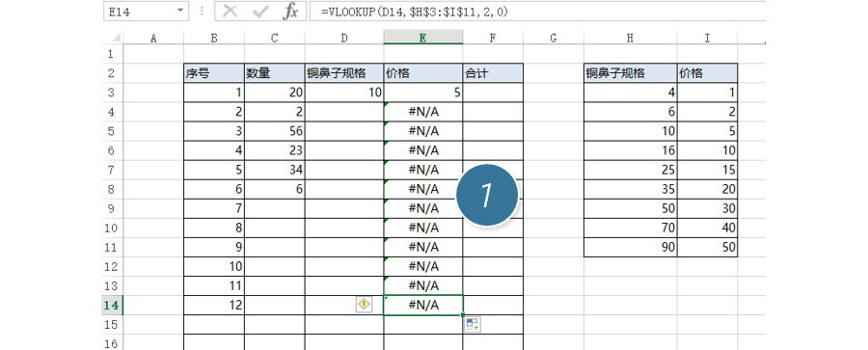Select cell C6 with quantity 23
This screenshot has width=868, height=350.
[x=275, y=150]
